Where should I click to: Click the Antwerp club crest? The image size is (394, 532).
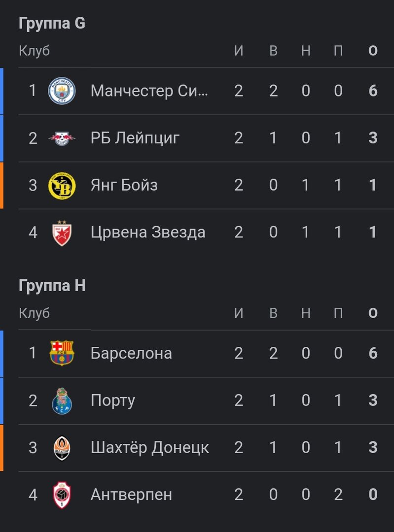pyautogui.click(x=62, y=495)
